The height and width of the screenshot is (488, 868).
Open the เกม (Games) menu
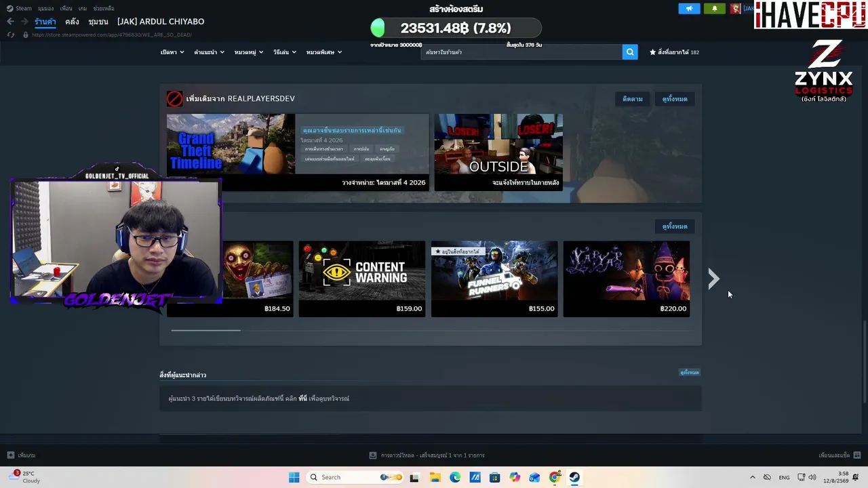point(83,9)
